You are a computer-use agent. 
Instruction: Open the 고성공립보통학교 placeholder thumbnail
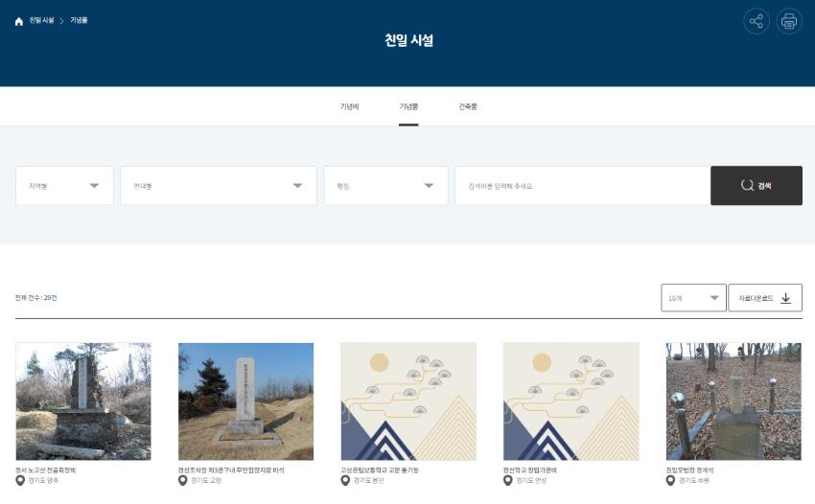click(x=408, y=401)
